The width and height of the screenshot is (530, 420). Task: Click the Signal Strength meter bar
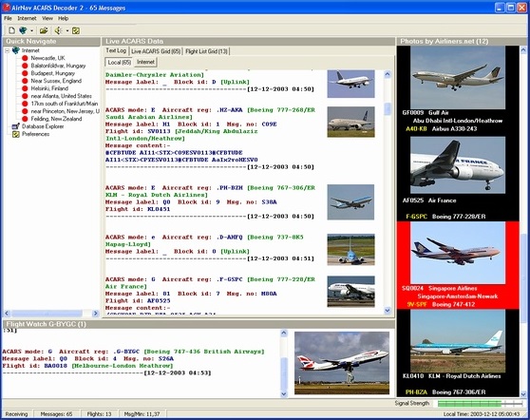(480, 404)
